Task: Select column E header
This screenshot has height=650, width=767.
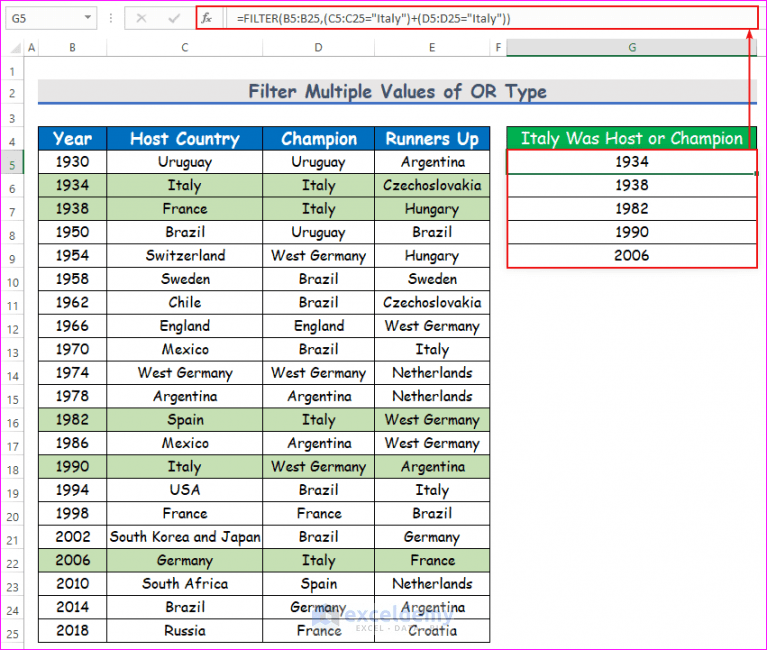Action: point(432,47)
